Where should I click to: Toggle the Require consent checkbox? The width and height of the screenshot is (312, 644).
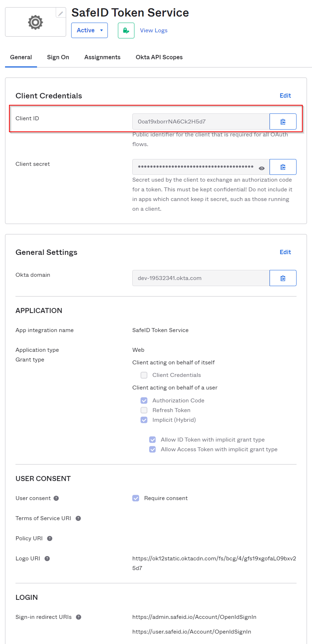coord(136,498)
